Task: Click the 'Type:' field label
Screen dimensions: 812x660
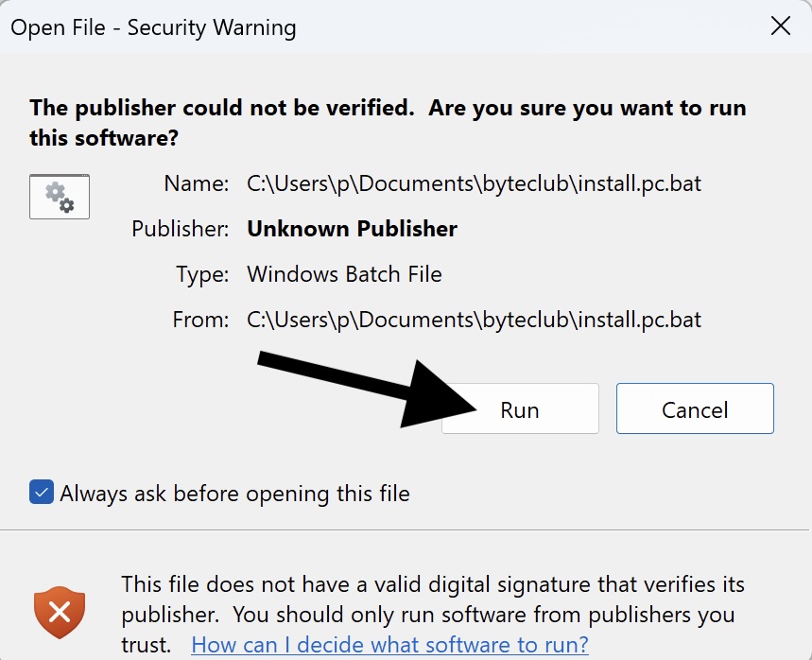Action: coord(202,274)
